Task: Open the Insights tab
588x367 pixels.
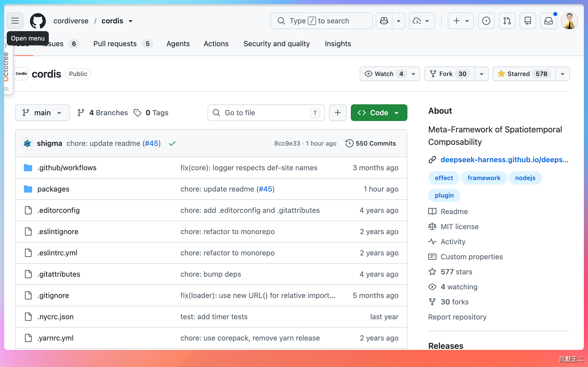Action: click(338, 44)
